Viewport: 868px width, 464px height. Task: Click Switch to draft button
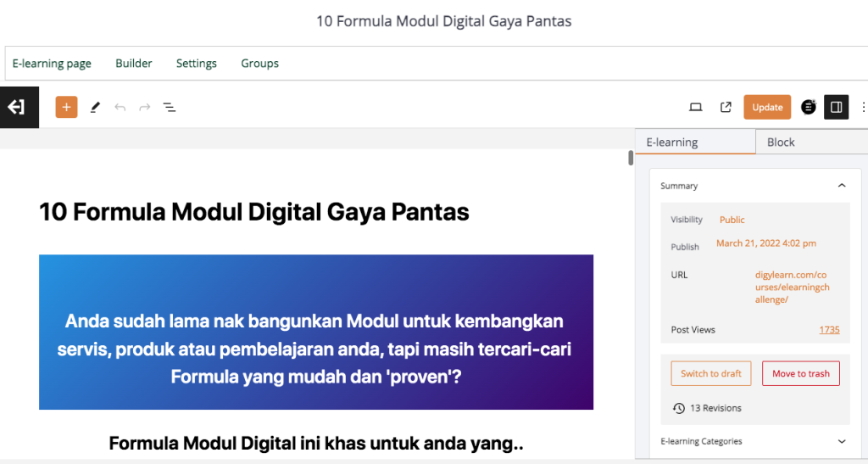coord(710,374)
